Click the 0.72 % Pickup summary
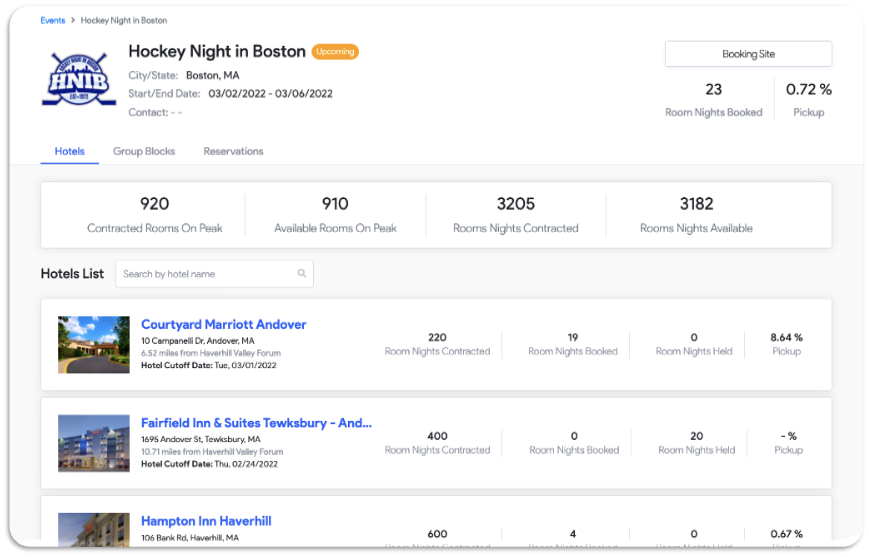Image resolution: width=869 pixels, height=557 pixels. (809, 100)
